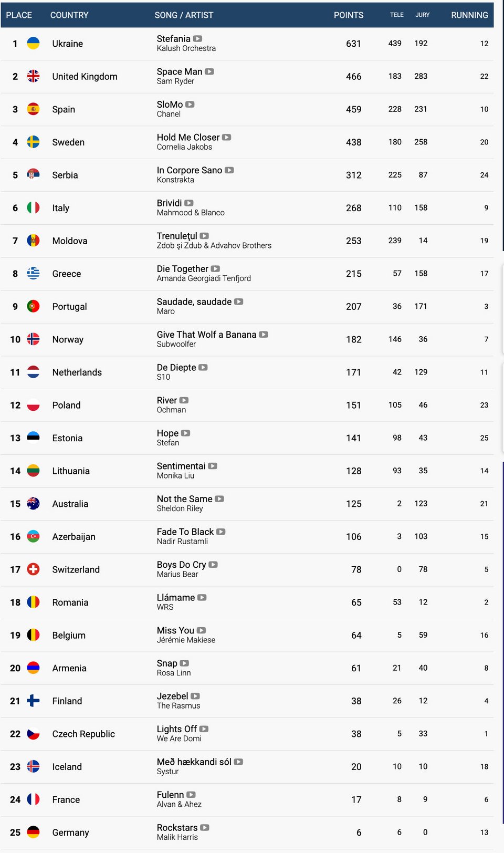Open video icon next to Trenulețul
504x853 pixels.
204,236
